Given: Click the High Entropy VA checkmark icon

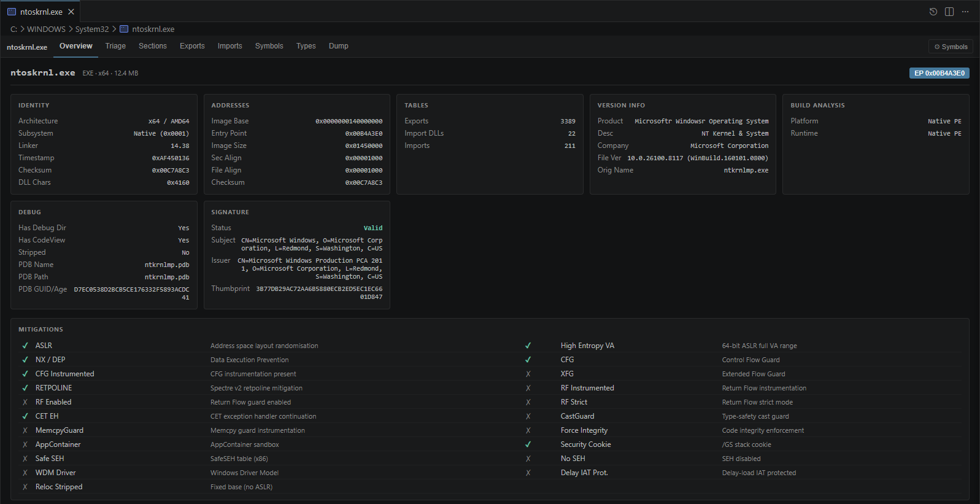Looking at the screenshot, I should coord(528,346).
